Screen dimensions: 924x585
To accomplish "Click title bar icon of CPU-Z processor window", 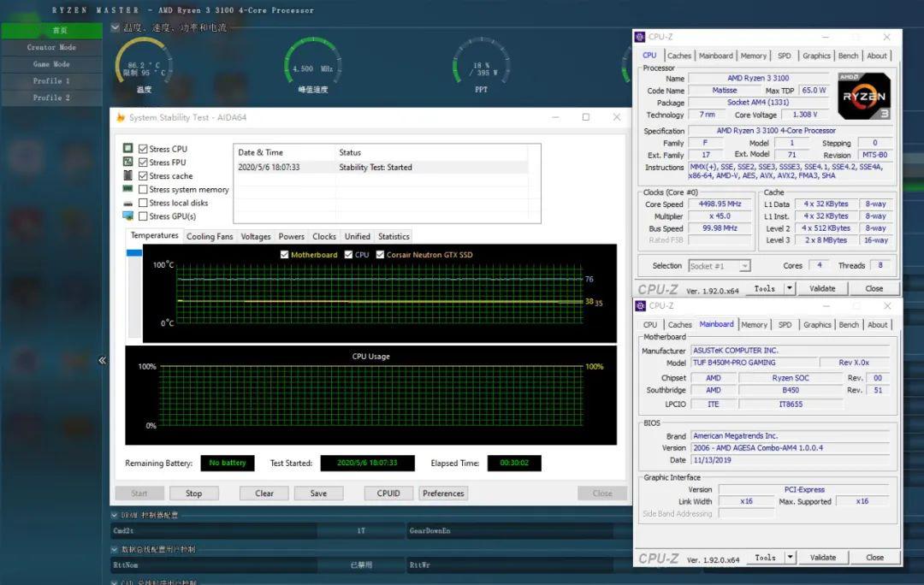I will click(640, 37).
